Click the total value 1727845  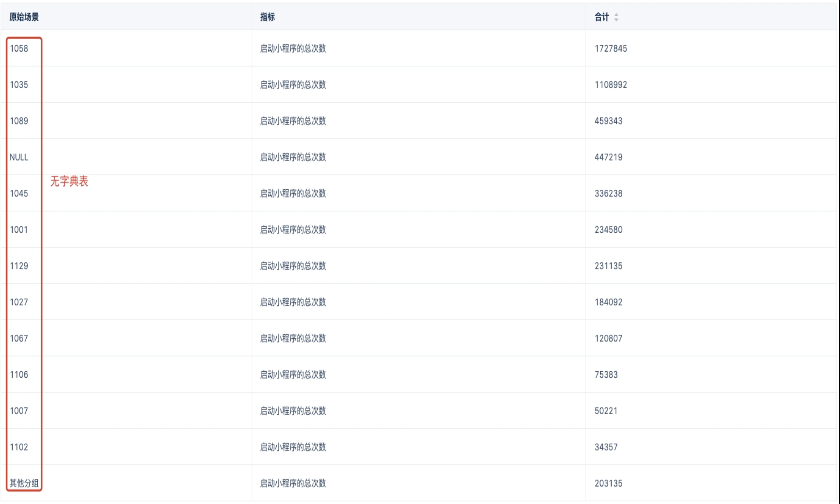[611, 49]
